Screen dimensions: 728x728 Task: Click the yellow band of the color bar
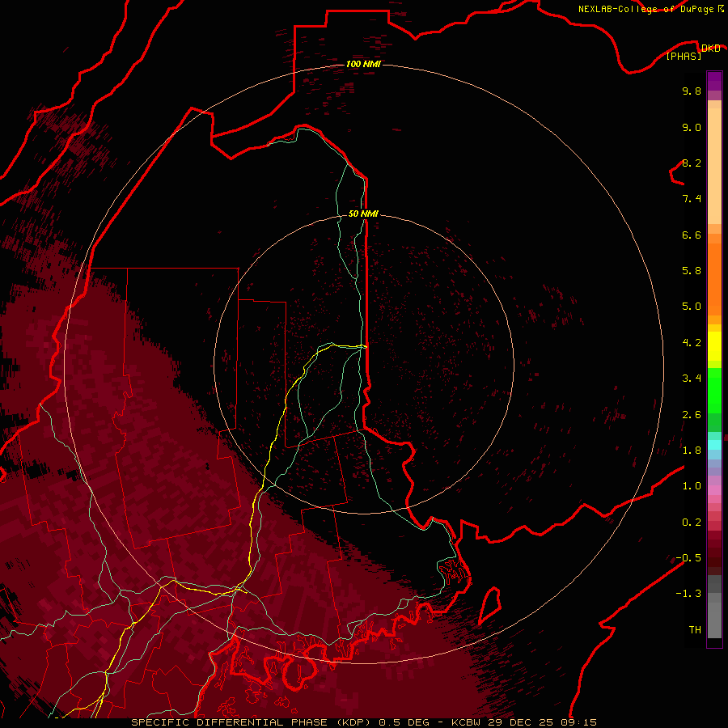pyautogui.click(x=714, y=346)
